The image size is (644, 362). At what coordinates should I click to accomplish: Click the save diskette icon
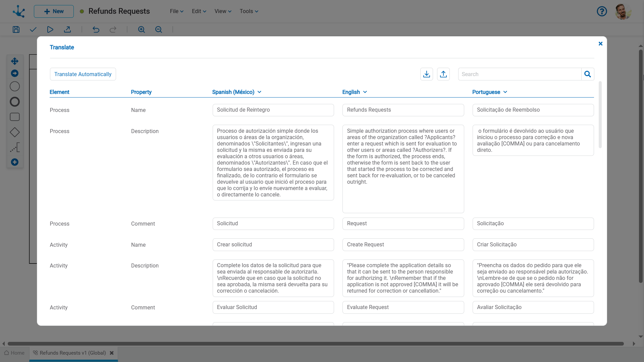click(16, 29)
